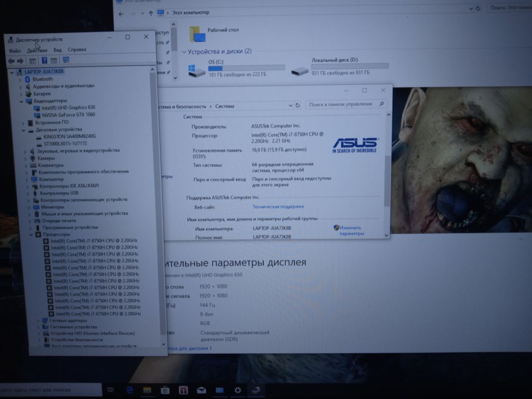This screenshot has height=399, width=532.
Task: Click the blue Help icon in Device Manager toolbar
Action: point(44,60)
